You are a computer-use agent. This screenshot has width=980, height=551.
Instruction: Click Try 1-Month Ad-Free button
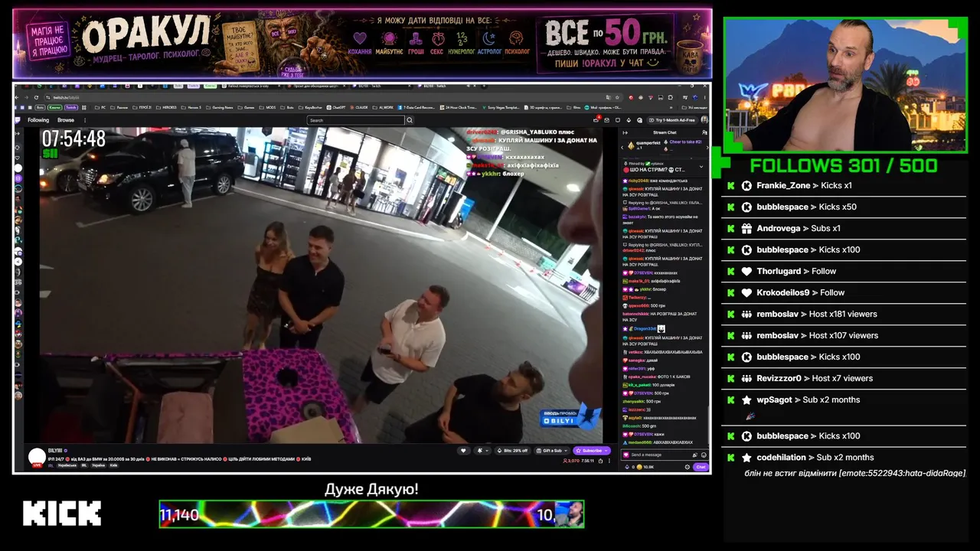pyautogui.click(x=672, y=120)
